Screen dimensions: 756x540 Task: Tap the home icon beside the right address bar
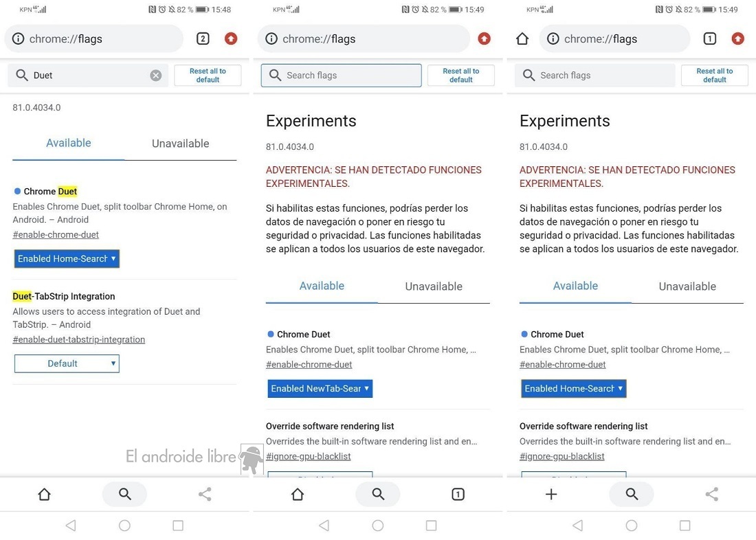[522, 38]
